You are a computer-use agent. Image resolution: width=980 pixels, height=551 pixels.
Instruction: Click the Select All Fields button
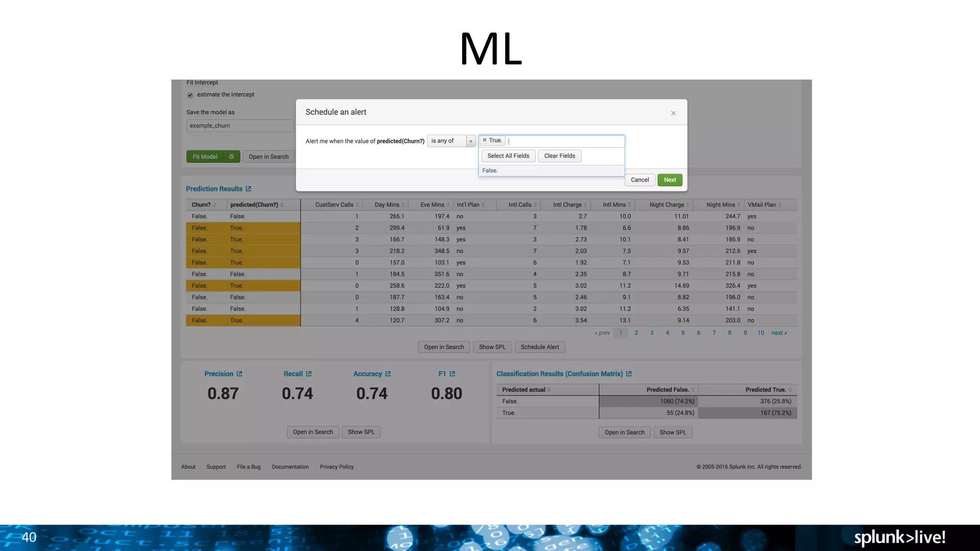[x=508, y=156]
